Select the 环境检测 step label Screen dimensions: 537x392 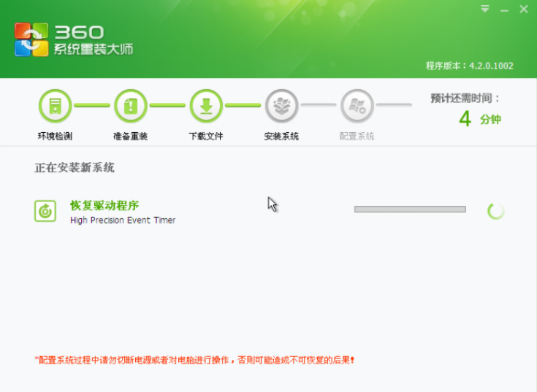(x=55, y=137)
